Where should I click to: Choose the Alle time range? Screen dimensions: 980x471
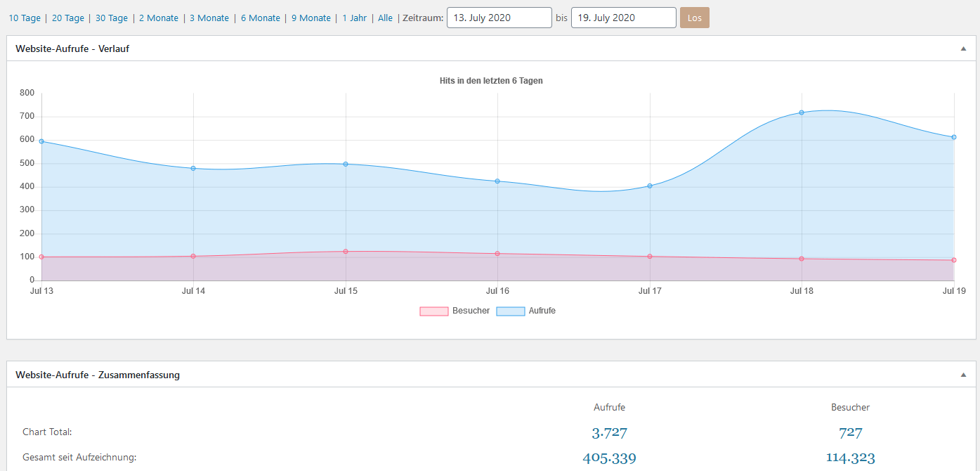(385, 18)
